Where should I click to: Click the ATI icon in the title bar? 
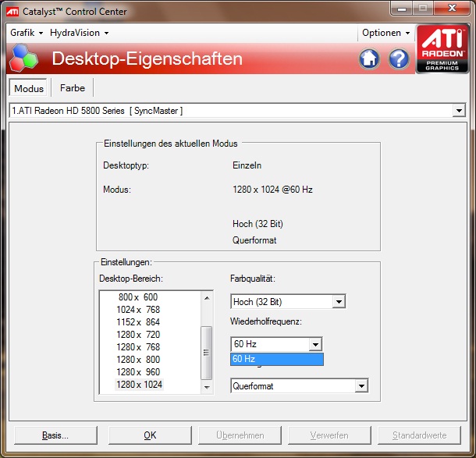point(12,12)
